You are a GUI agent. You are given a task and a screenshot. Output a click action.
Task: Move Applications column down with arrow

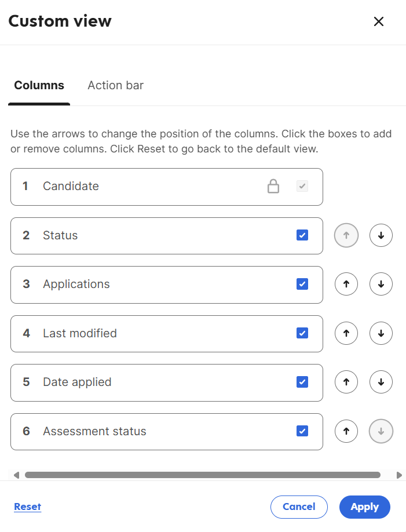pos(381,285)
